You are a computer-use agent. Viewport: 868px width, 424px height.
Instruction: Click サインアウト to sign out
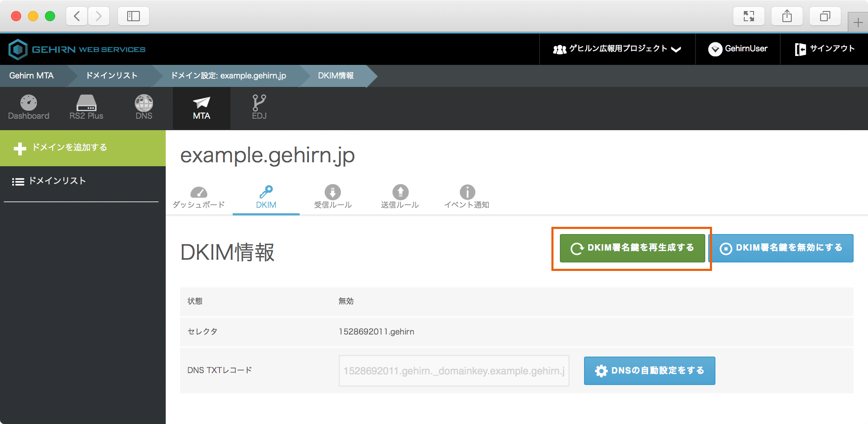[825, 49]
